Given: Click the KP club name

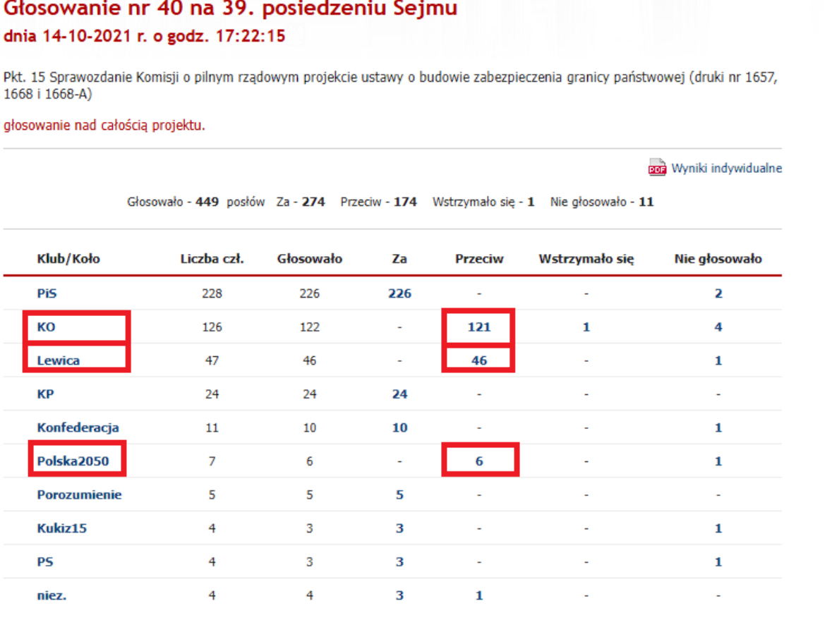Looking at the screenshot, I should pos(45,394).
